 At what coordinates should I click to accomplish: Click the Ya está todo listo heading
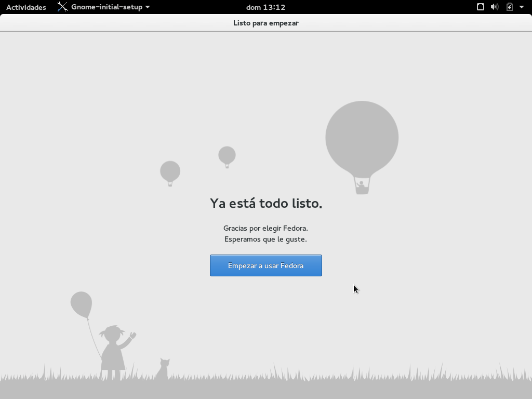tap(265, 203)
